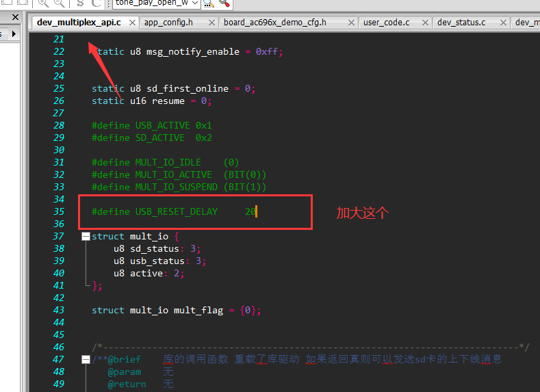The height and width of the screenshot is (392, 540).
Task: Open the board_ac696x_demo_cfg.h tab
Action: click(x=275, y=23)
